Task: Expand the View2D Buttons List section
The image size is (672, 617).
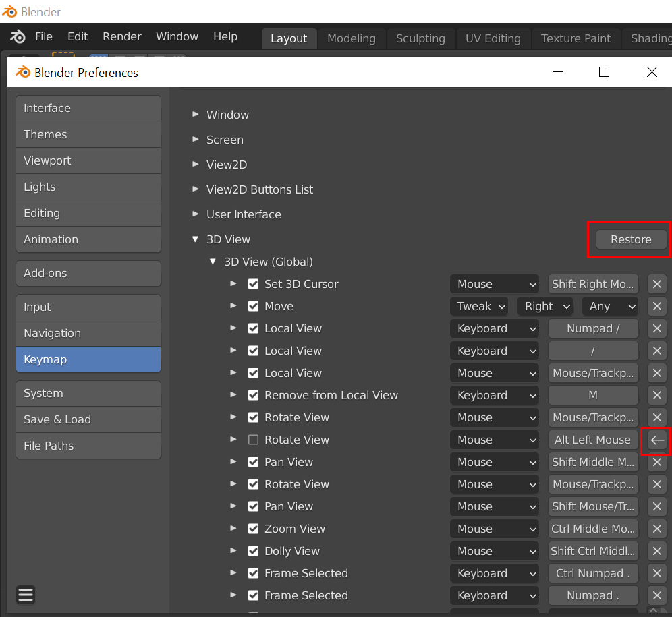Action: pos(196,189)
